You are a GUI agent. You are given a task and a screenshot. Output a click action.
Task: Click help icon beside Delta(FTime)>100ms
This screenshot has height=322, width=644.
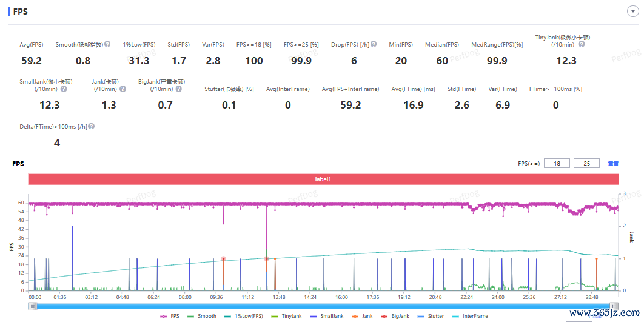(91, 127)
